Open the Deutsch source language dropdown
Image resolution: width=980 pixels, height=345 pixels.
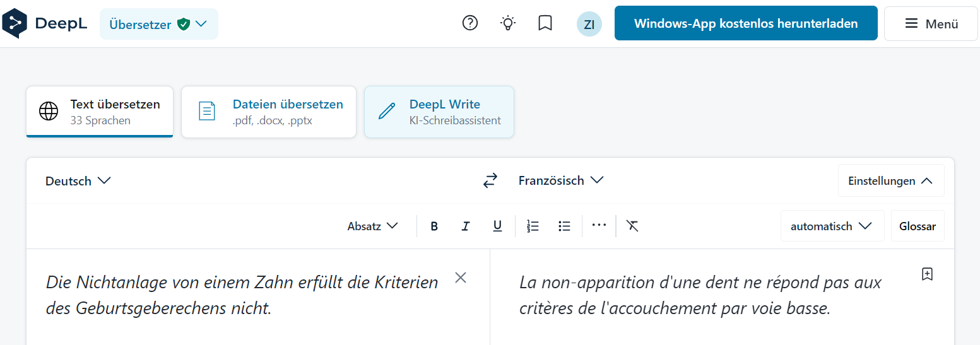click(x=78, y=181)
